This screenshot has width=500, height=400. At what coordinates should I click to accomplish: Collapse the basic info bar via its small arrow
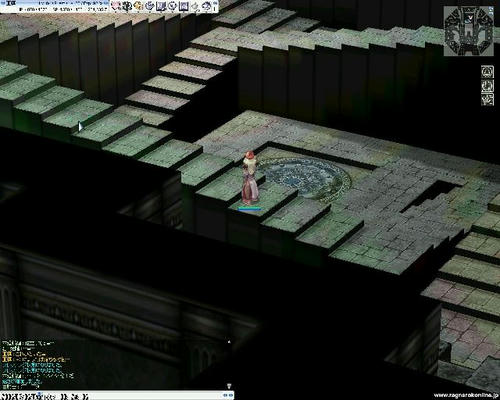point(215,3)
